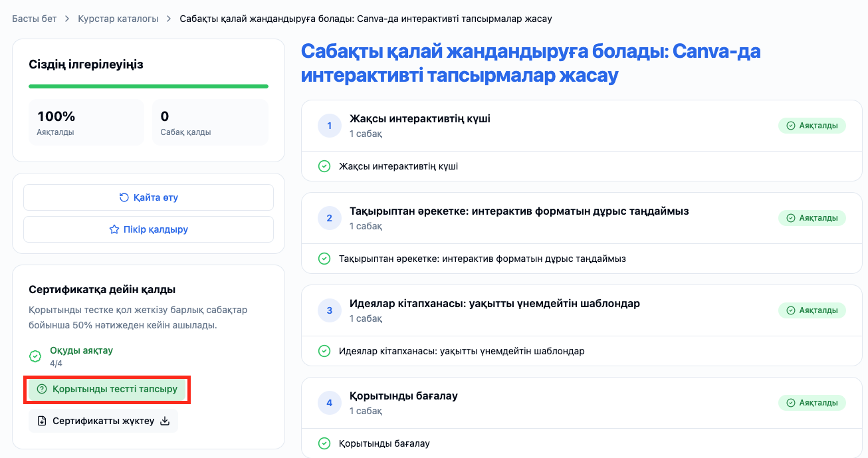This screenshot has height=458, width=868.
Task: Click check icon of lesson Жақсы интерактивтің күші
Action: click(x=324, y=166)
